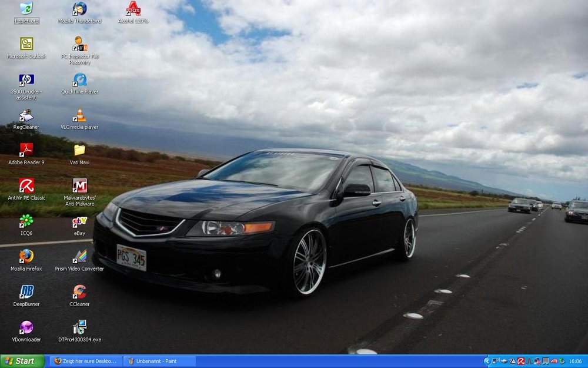Screen dimensions: 588x368
Task: Select the Microsoft Outlook desktop icon
Action: 26,44
